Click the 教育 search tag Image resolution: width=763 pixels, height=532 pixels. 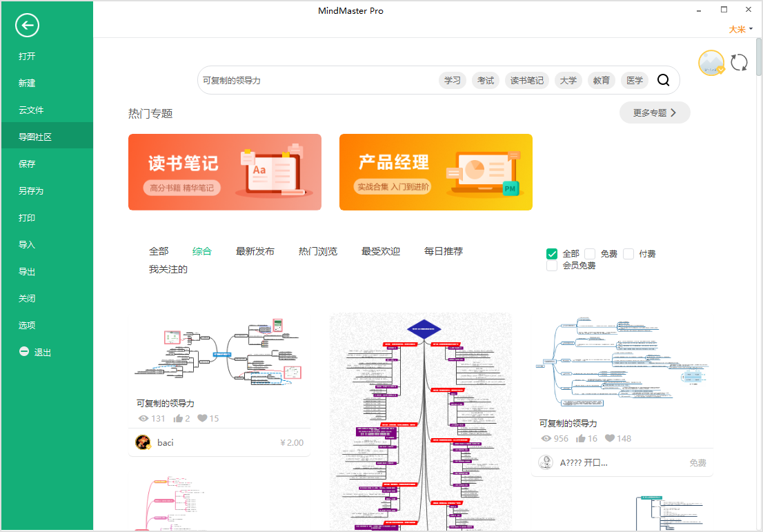click(x=602, y=80)
